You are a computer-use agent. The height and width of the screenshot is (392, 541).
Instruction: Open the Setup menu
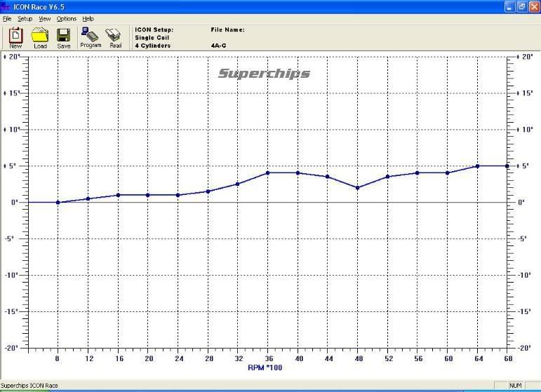(x=25, y=19)
